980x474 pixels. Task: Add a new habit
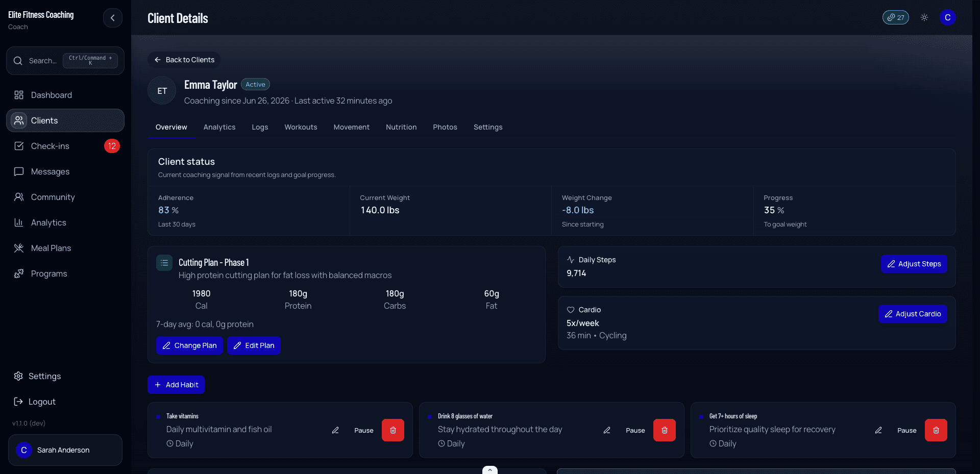tap(176, 385)
